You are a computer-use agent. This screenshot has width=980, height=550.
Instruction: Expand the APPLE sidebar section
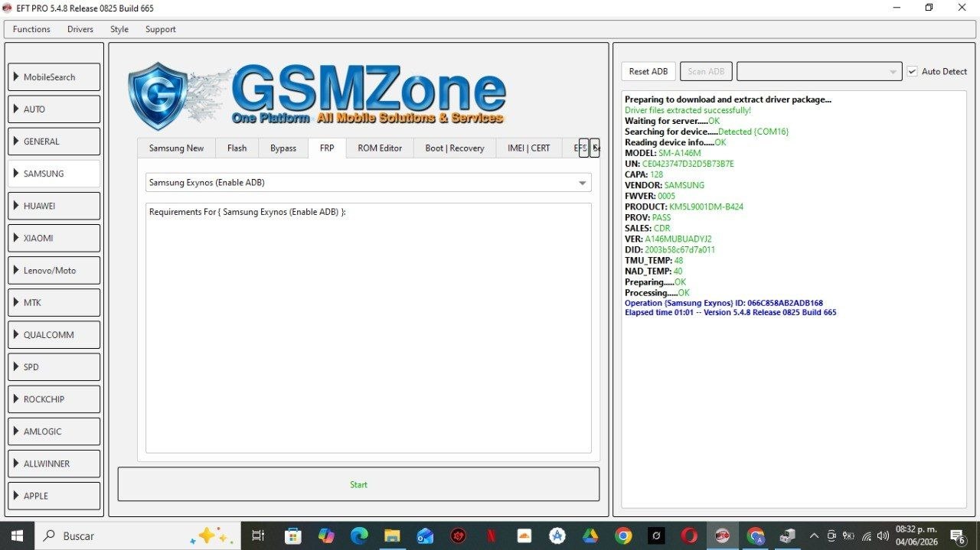tap(54, 496)
